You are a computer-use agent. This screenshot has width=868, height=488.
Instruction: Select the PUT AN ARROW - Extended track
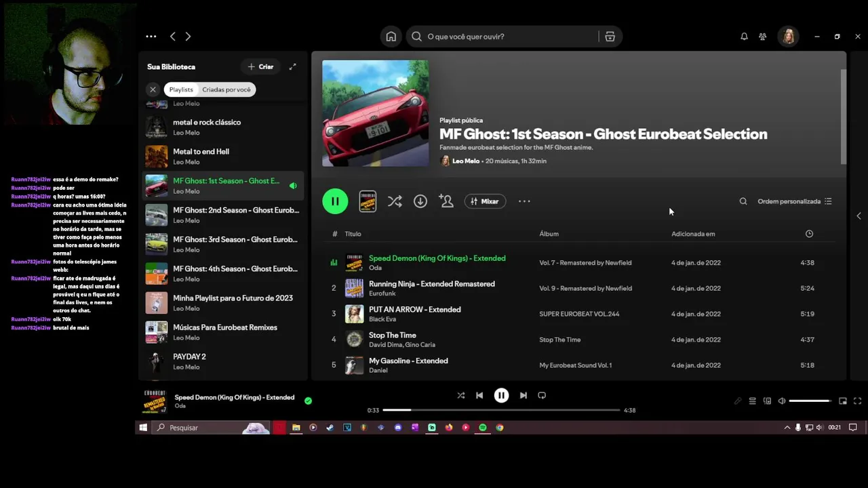[578, 314]
